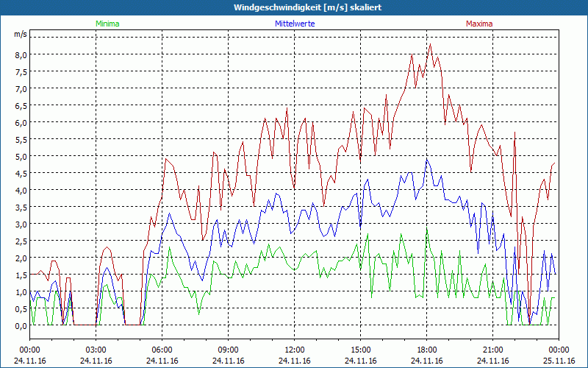The height and width of the screenshot is (368, 588).
Task: Click the blue Mittelwerte peak at 18:00
Action: pyautogui.click(x=427, y=160)
